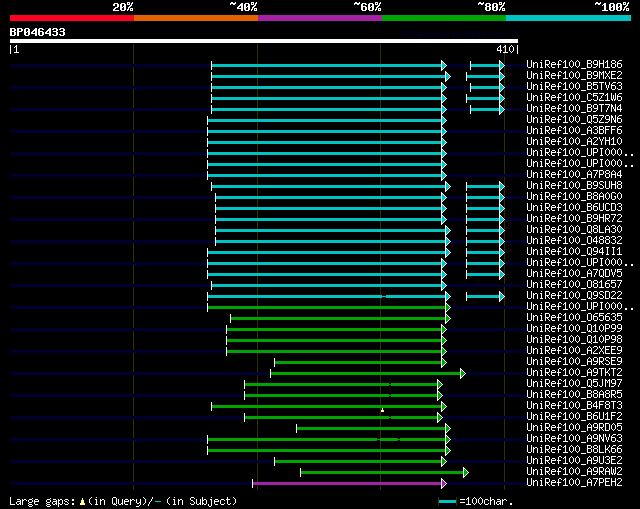Viewport: 640px width, 509px height.
Task: Click the purple ~60% segment of the color scale
Action: (320, 18)
